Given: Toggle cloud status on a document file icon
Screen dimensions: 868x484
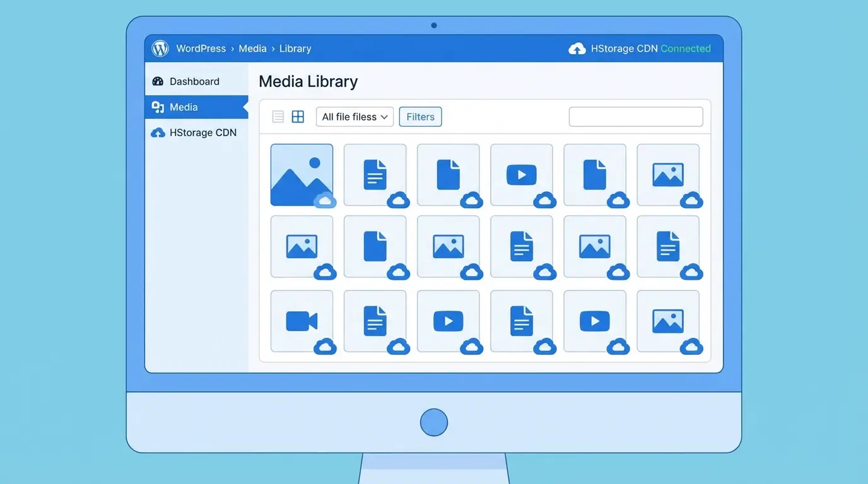Looking at the screenshot, I should (x=398, y=201).
